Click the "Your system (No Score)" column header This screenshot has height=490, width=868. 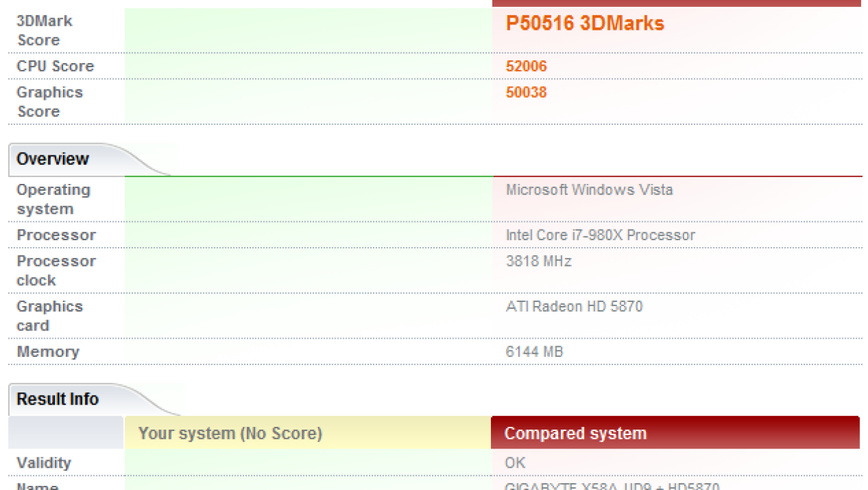tap(308, 433)
